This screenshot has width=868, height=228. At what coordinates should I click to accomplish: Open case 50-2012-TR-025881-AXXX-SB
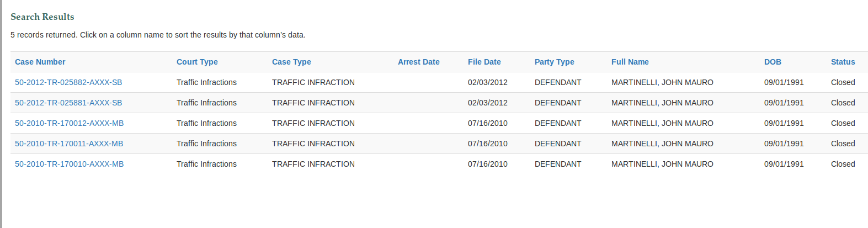pos(68,103)
